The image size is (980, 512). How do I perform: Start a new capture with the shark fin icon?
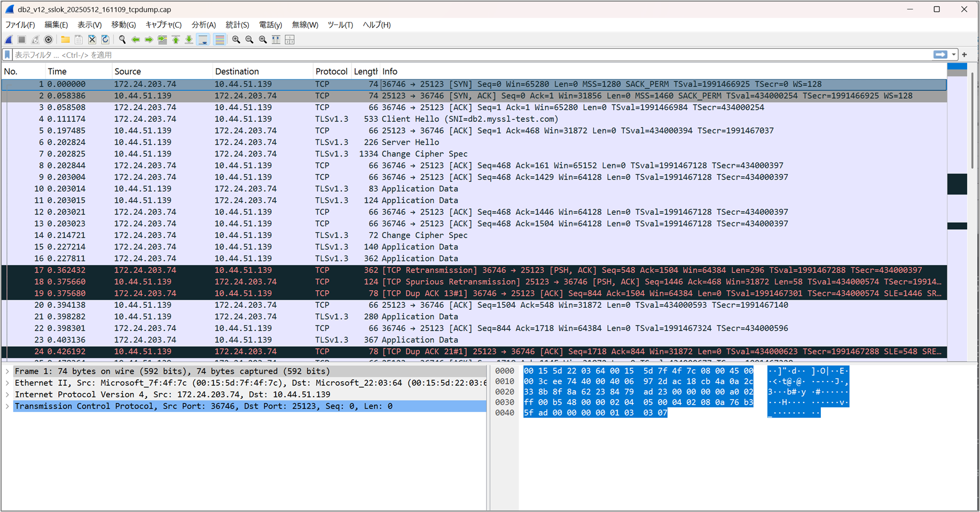click(8, 39)
